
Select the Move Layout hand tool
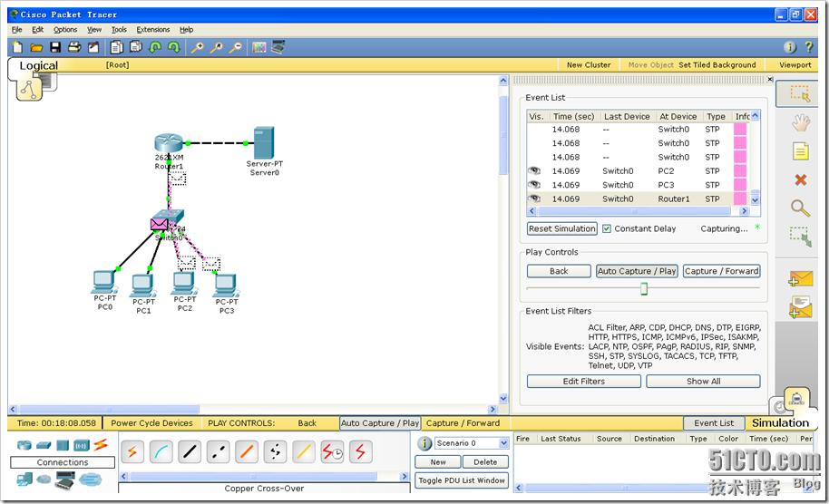click(x=801, y=123)
